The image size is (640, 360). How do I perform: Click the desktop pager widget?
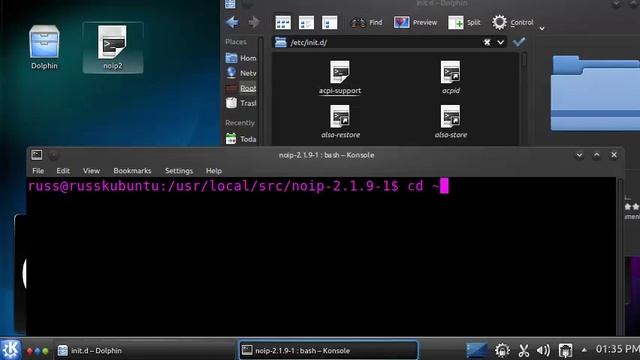point(477,350)
